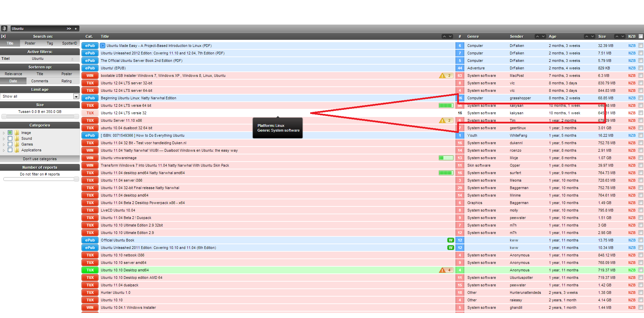Expand the Image category tree node

[4, 133]
